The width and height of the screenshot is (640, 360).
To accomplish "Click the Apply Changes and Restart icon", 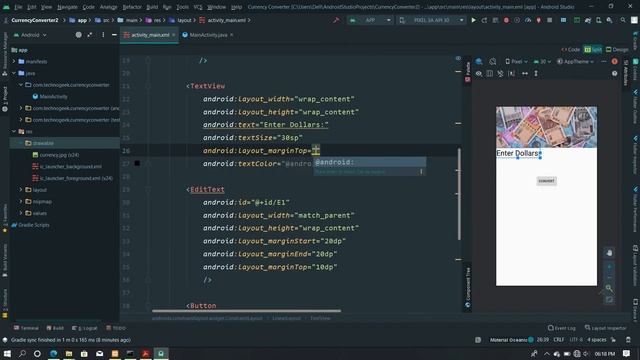I will (484, 20).
